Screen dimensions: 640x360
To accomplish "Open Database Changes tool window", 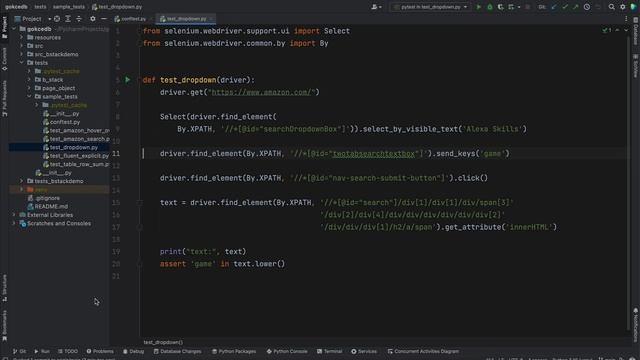I will click(x=178, y=351).
